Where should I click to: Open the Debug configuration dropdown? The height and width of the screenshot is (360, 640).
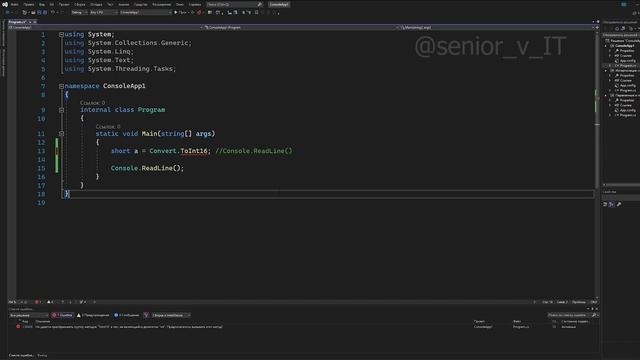[79, 12]
